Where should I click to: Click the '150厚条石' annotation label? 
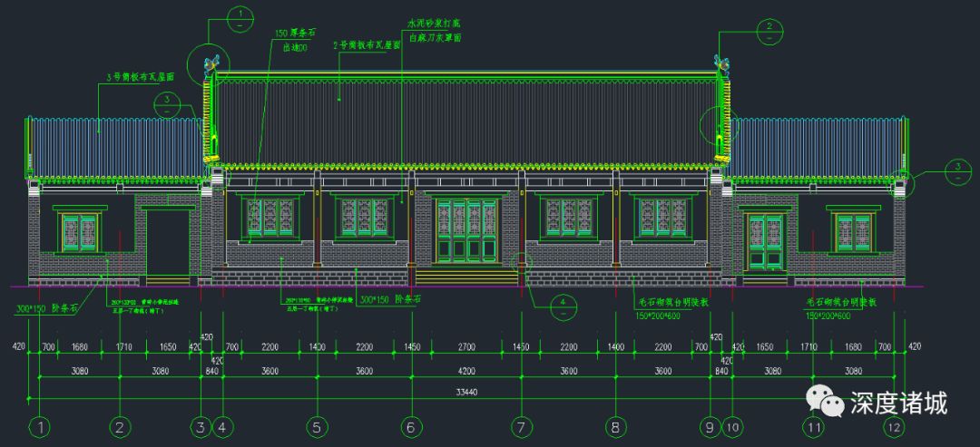click(x=294, y=33)
